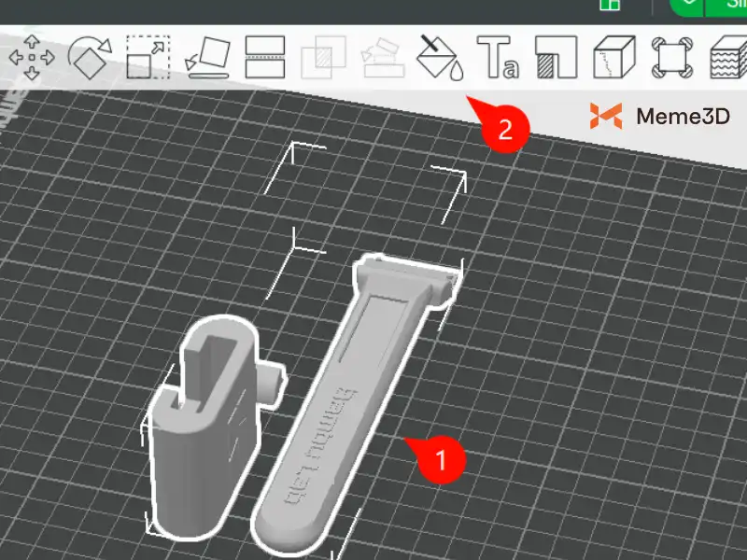The height and width of the screenshot is (560, 747).
Task: Choose the Scale tool
Action: (147, 58)
